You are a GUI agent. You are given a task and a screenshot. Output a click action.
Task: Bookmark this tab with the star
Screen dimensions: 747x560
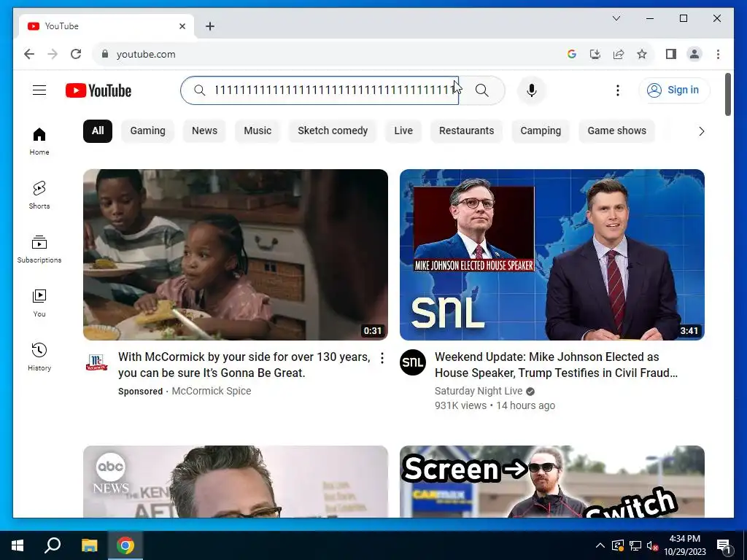[x=642, y=54]
